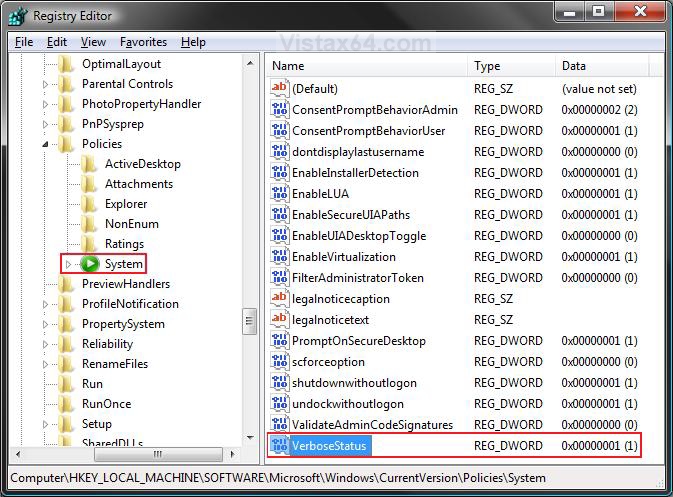The width and height of the screenshot is (673, 497).
Task: Open the Favorites menu
Action: pos(143,42)
